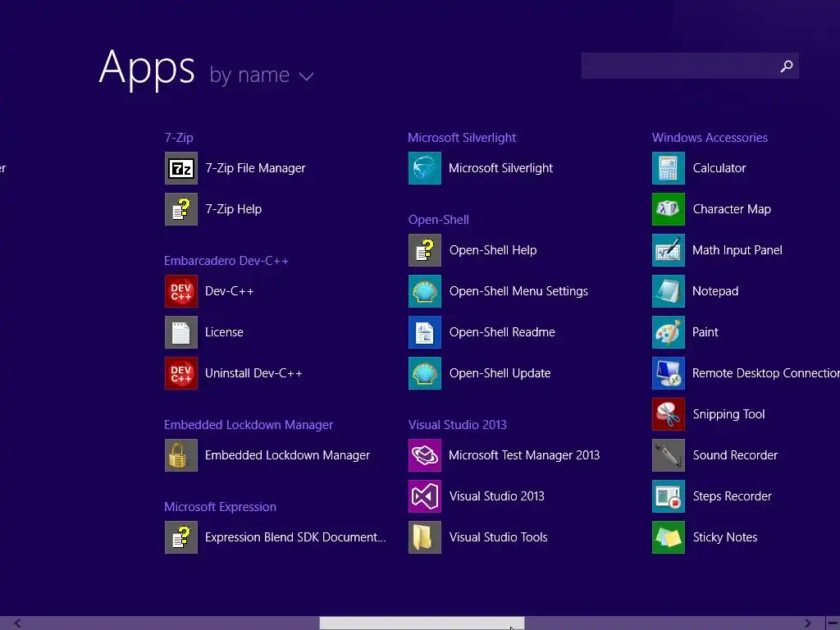Screen dimensions: 840x630
Task: Click the horizontal scrollbar thumb
Action: [x=422, y=623]
